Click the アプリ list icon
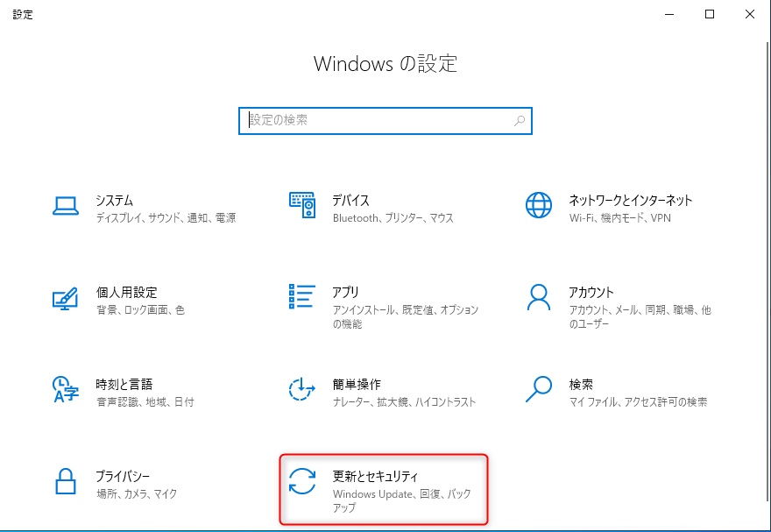The width and height of the screenshot is (771, 532). click(x=302, y=296)
